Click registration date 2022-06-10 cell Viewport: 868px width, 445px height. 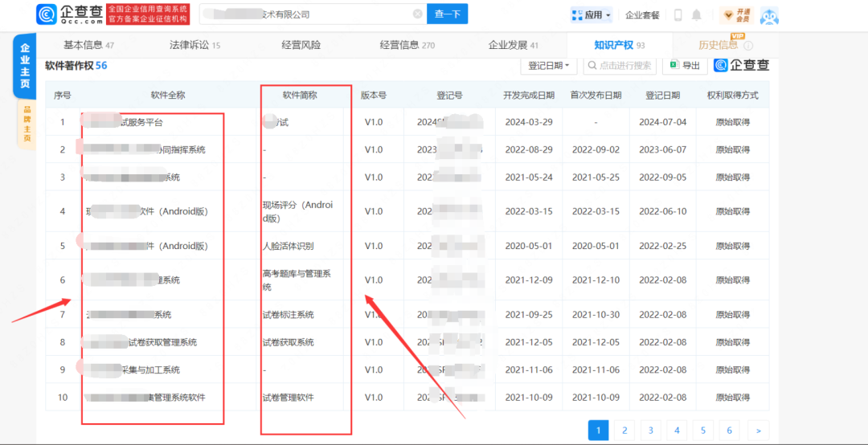pos(662,211)
